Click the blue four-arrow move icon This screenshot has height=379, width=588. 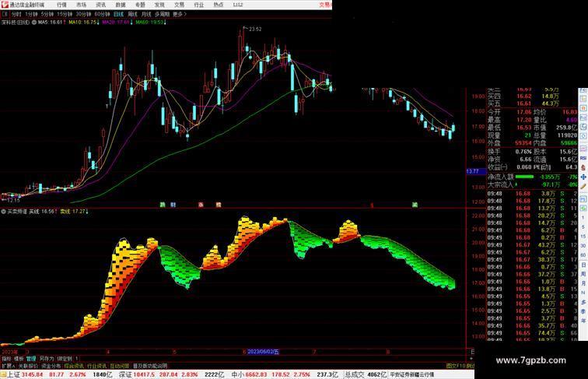click(583, 177)
